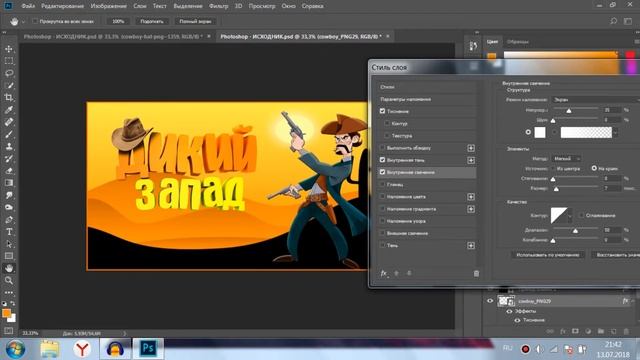Image resolution: width=640 pixels, height=360 pixels.
Task: Select the Brush tool
Action: [9, 134]
